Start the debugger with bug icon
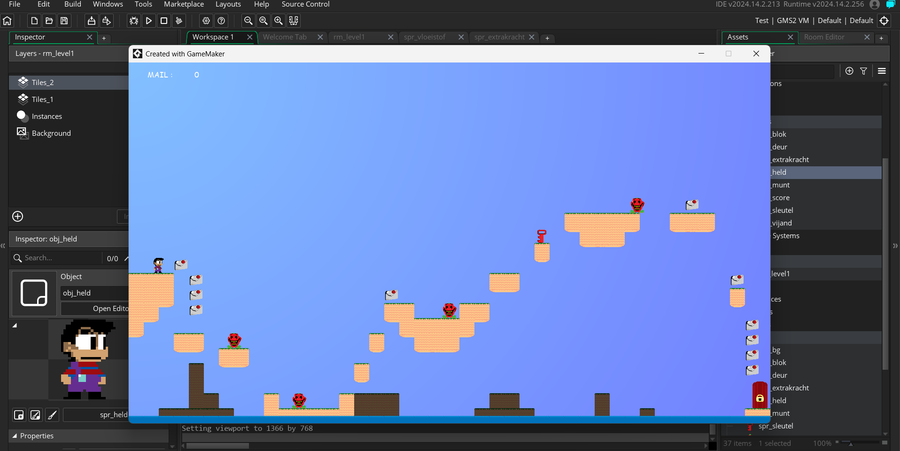 point(134,21)
